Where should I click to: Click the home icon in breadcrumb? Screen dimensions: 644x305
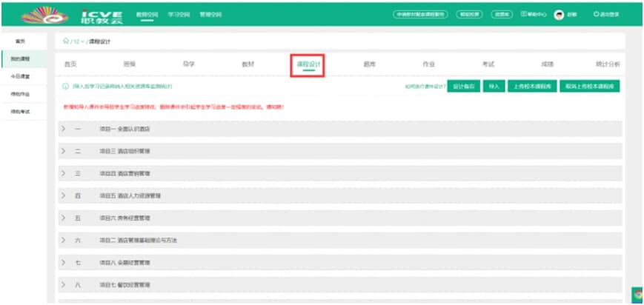click(66, 41)
